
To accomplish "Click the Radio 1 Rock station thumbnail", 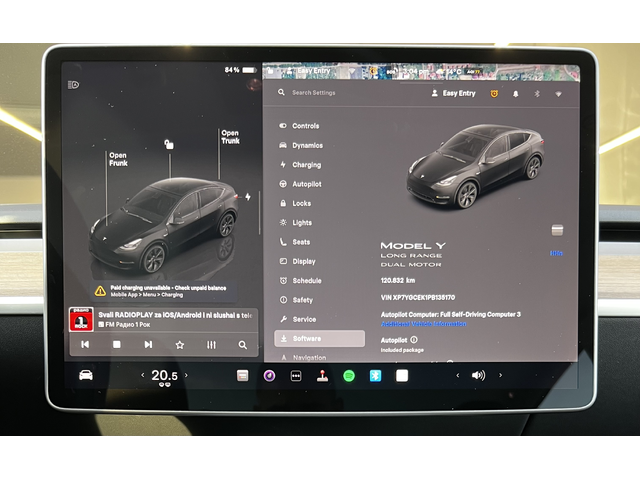I will 81,319.
